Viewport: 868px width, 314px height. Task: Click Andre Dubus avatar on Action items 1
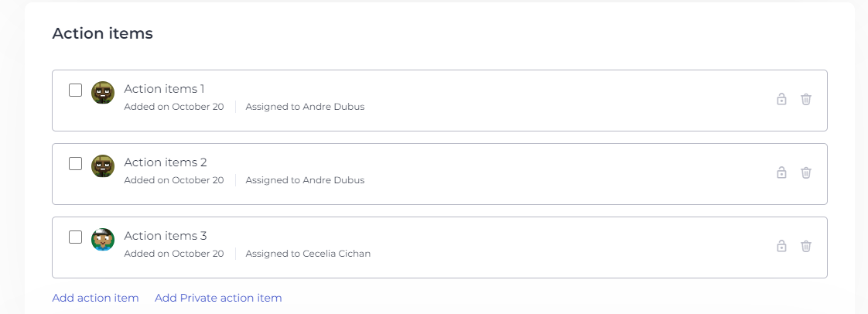pos(103,93)
